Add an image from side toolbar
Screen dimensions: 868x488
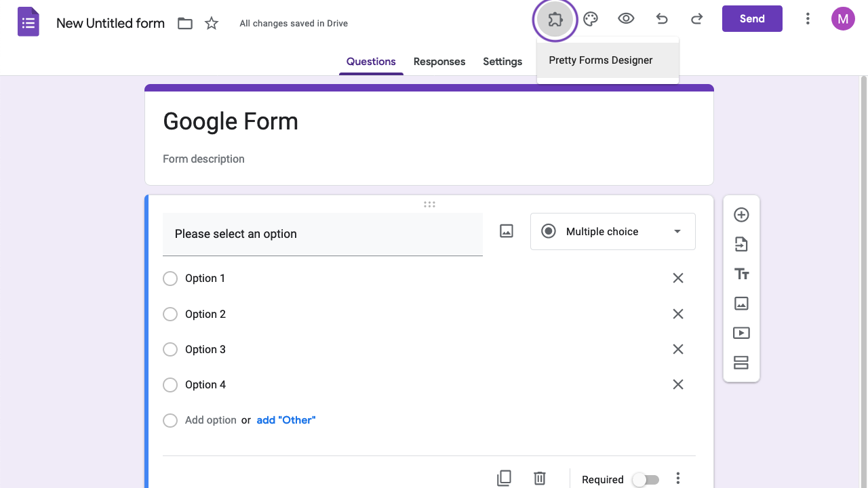[x=741, y=303]
